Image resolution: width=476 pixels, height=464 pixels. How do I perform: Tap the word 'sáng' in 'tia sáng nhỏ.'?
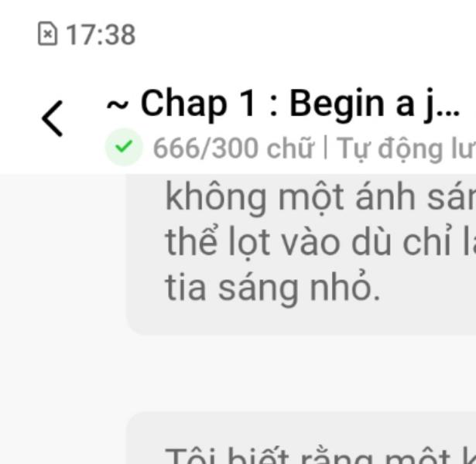[258, 288]
